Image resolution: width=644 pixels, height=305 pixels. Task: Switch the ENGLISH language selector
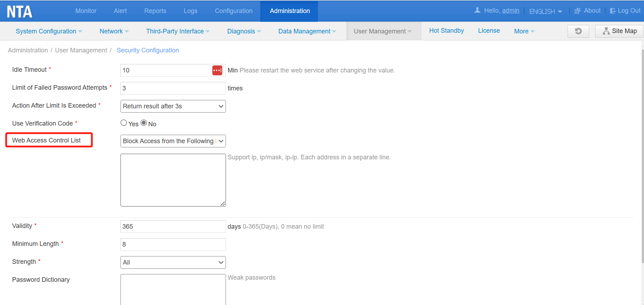pos(545,12)
